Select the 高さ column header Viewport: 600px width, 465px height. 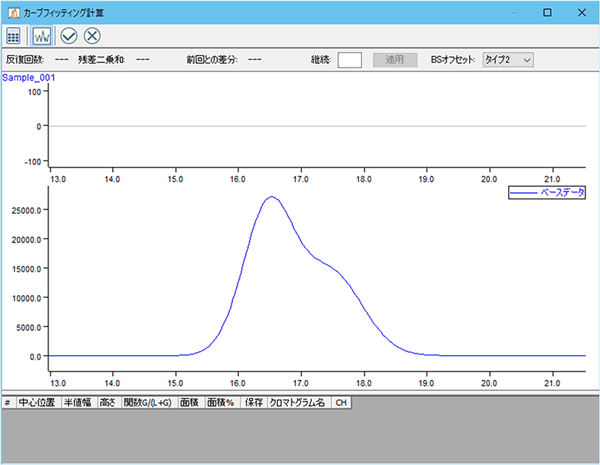[108, 402]
